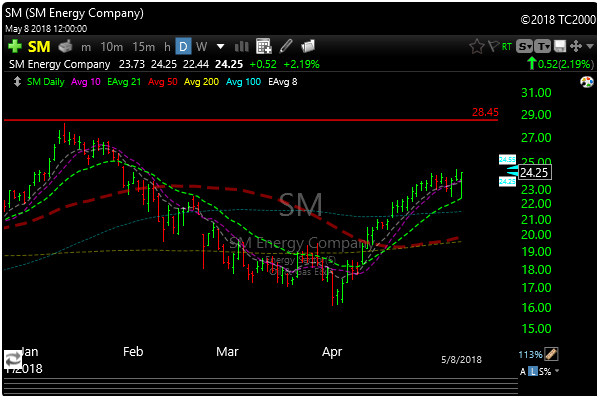This screenshot has height=396, width=597.
Task: Open the more-timeframes dropdown arrow
Action: tap(220, 47)
